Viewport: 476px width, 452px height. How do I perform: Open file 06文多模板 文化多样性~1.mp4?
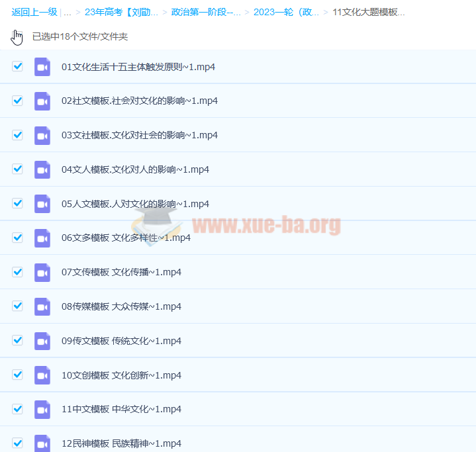[x=126, y=238]
